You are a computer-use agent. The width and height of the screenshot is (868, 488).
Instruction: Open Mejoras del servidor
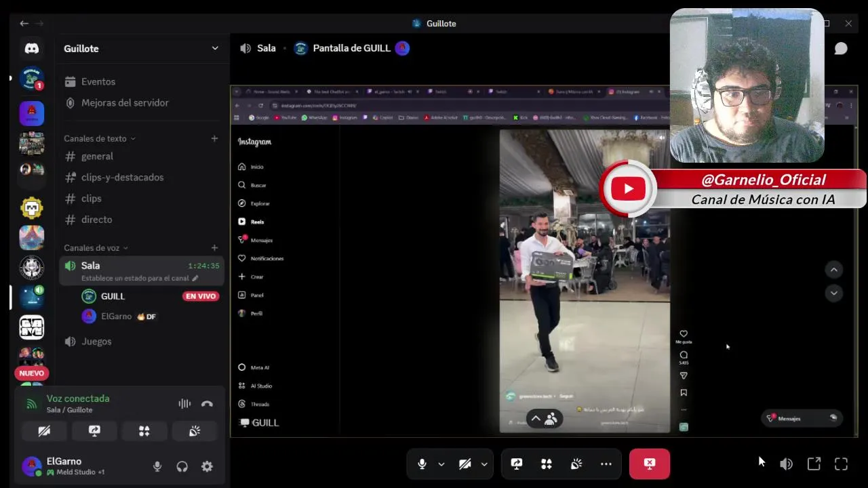pyautogui.click(x=125, y=102)
